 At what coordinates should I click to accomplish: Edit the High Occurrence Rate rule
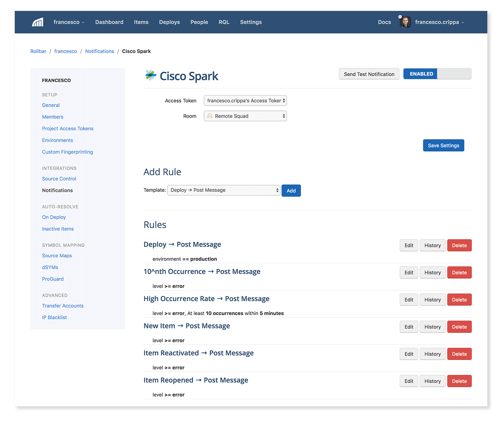(x=409, y=300)
